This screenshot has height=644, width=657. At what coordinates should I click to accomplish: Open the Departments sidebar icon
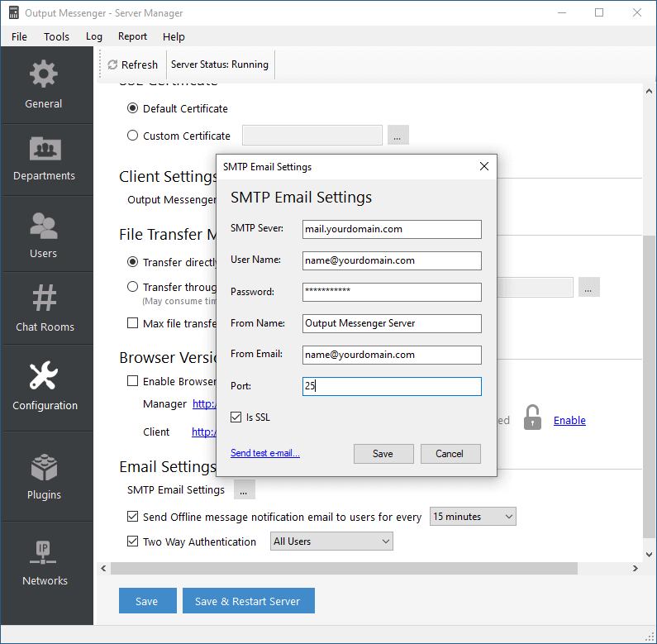click(x=45, y=149)
